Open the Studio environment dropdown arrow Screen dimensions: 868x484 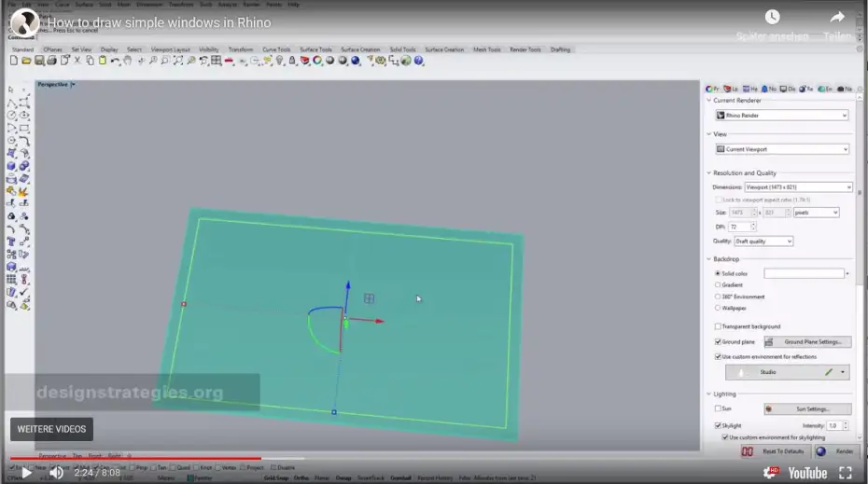coord(843,372)
